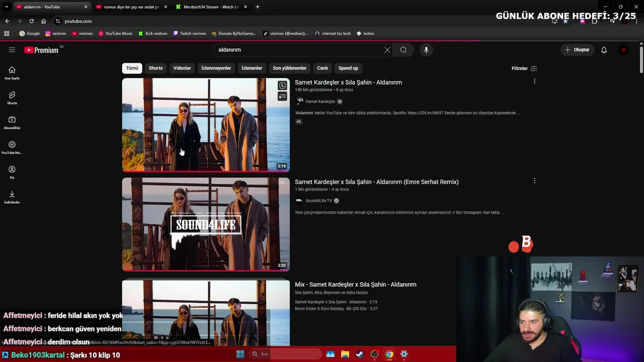The height and width of the screenshot is (362, 644).
Task: Open YouTube Music bookmark
Action: 116,34
